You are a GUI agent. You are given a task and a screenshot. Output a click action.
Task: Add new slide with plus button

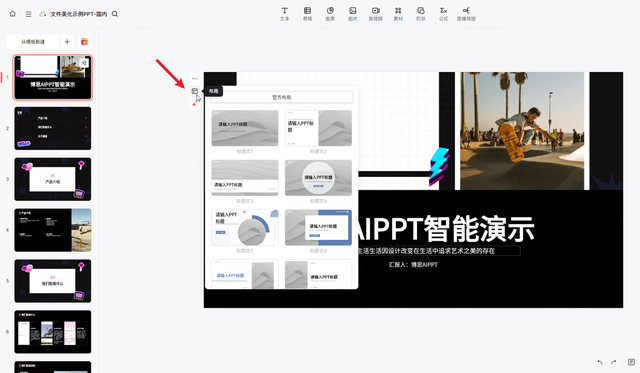(x=67, y=42)
